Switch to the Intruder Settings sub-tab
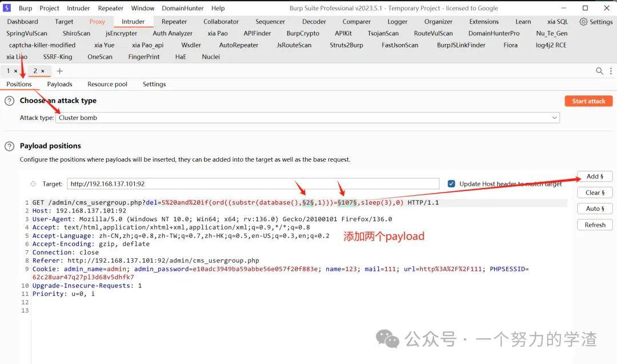Screen dimensions: 617x364 click(154, 84)
